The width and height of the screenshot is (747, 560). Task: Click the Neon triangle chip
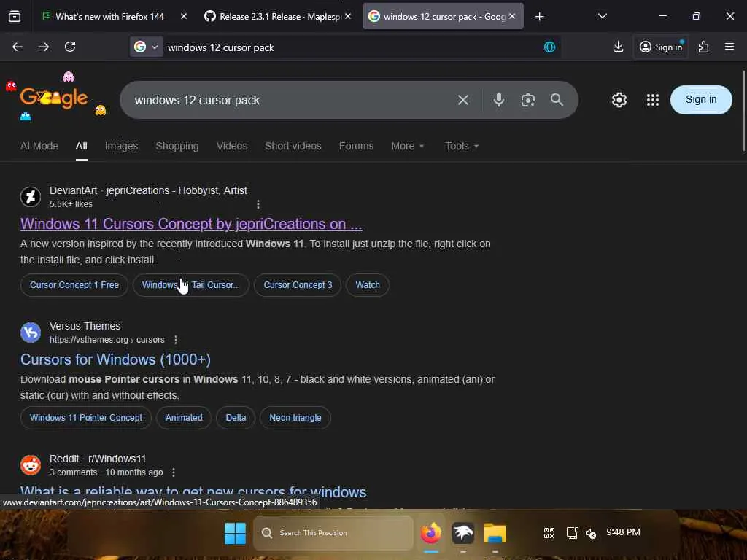click(295, 418)
